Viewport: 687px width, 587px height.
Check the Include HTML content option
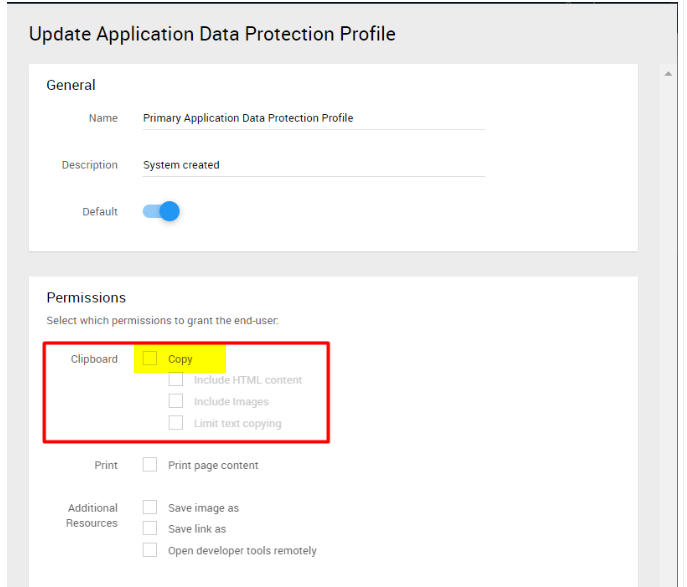[x=176, y=380]
